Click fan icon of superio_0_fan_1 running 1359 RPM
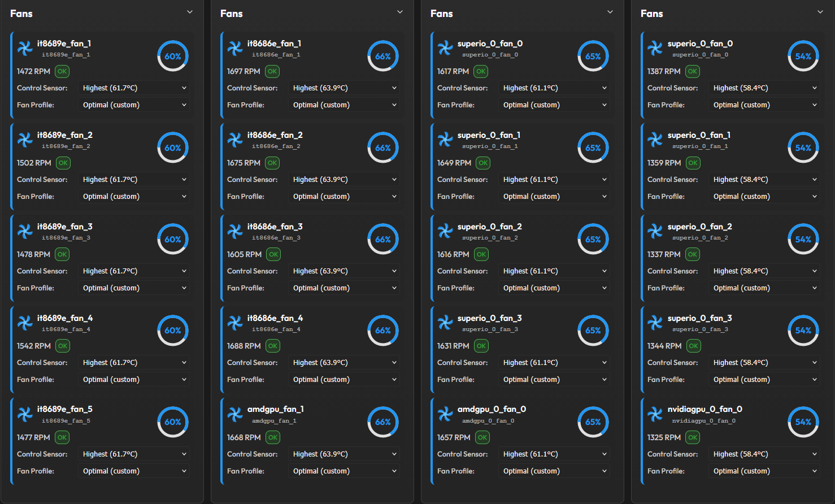Image resolution: width=835 pixels, height=504 pixels. click(x=655, y=140)
